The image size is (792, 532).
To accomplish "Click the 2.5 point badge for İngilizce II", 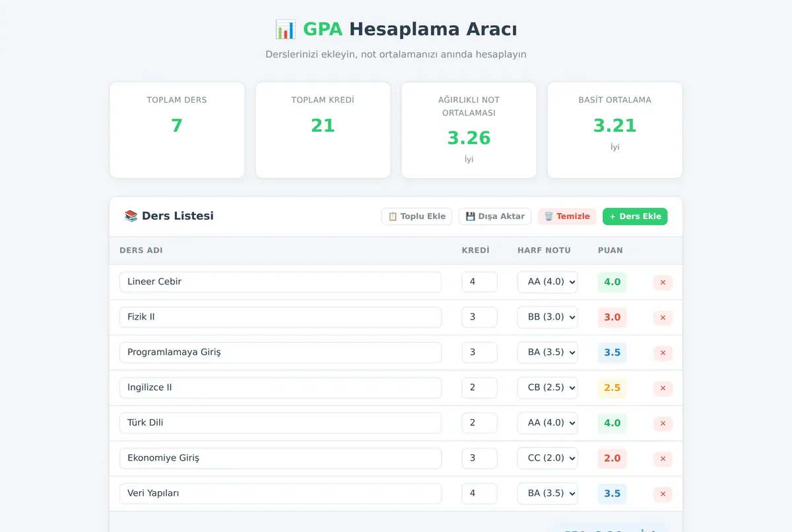I will (x=612, y=387).
